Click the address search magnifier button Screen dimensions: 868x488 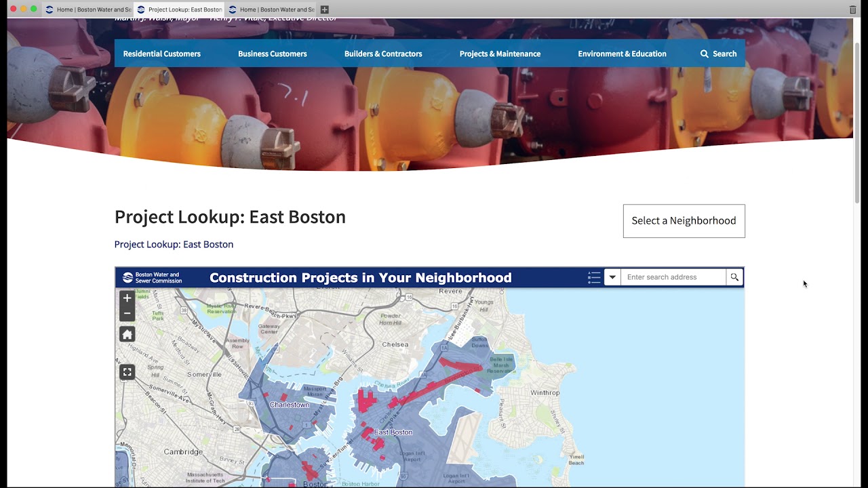734,277
